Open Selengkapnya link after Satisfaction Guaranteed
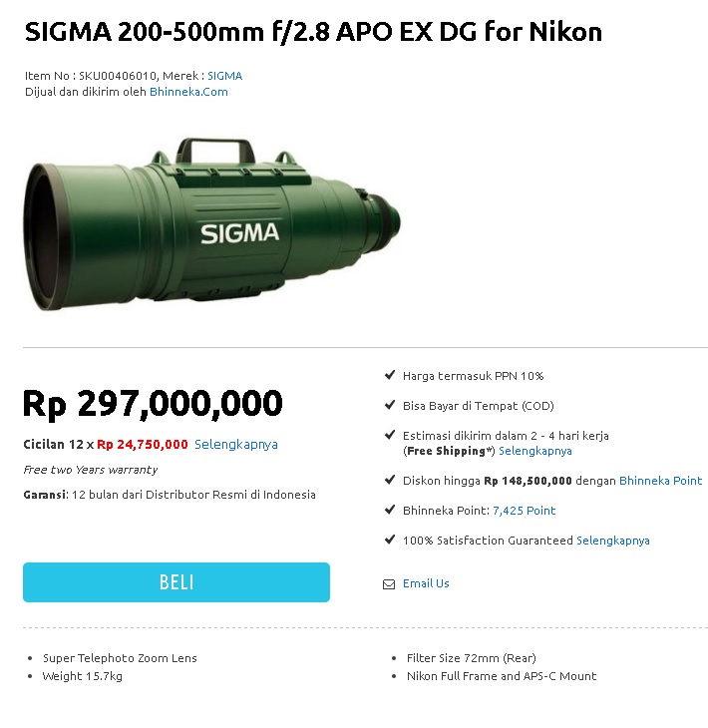 click(612, 541)
